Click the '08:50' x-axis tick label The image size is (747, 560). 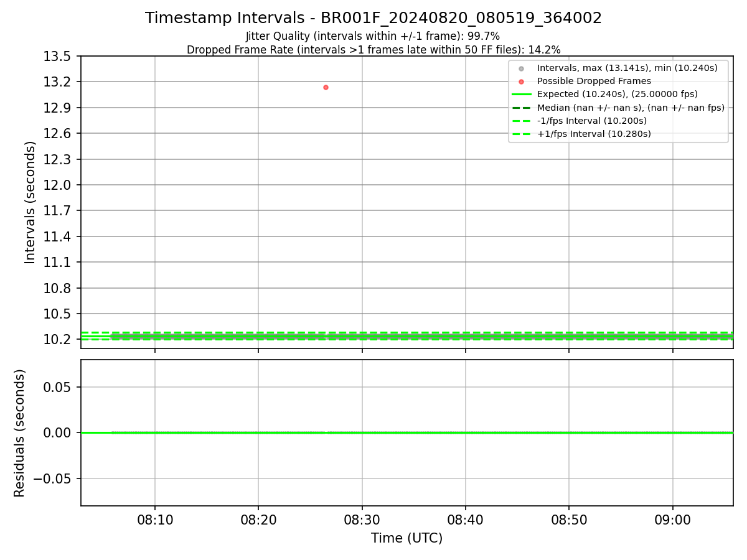(x=568, y=520)
